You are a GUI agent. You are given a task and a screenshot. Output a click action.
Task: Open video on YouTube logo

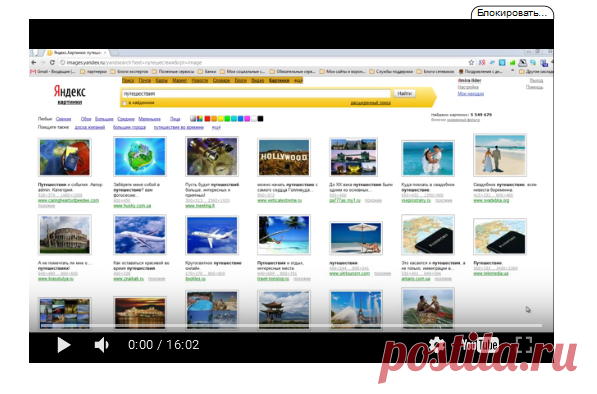click(480, 345)
